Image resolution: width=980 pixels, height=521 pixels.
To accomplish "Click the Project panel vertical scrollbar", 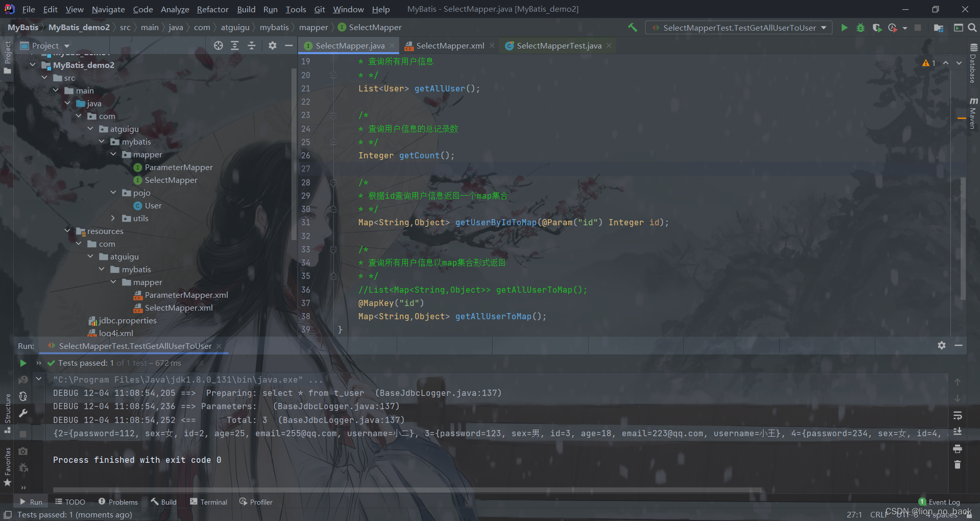I will (x=294, y=153).
